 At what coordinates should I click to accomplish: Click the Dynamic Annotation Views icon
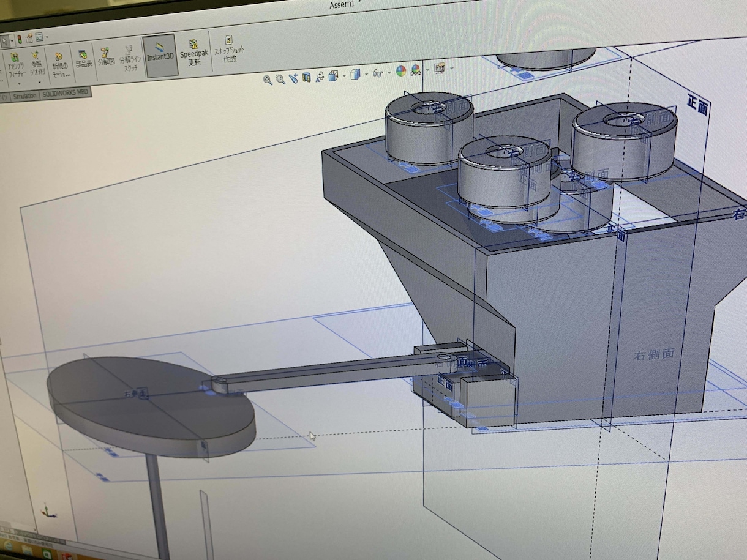pyautogui.click(x=319, y=77)
